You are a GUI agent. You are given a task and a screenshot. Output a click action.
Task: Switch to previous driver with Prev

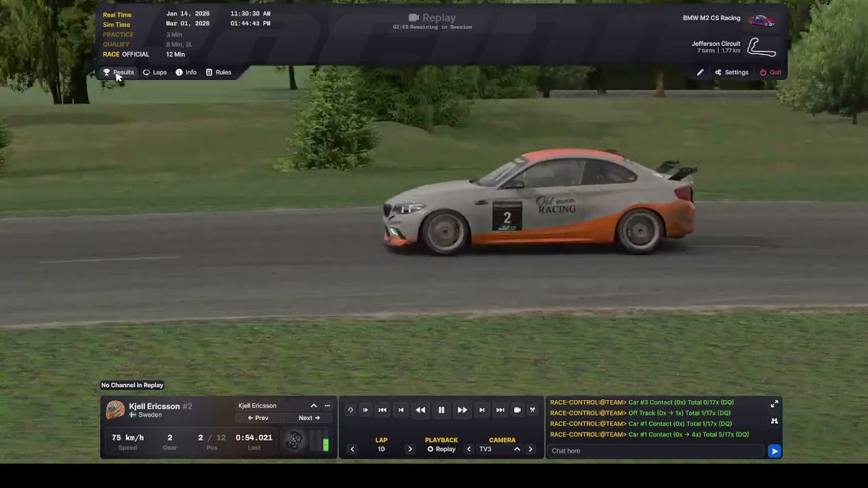click(x=258, y=418)
